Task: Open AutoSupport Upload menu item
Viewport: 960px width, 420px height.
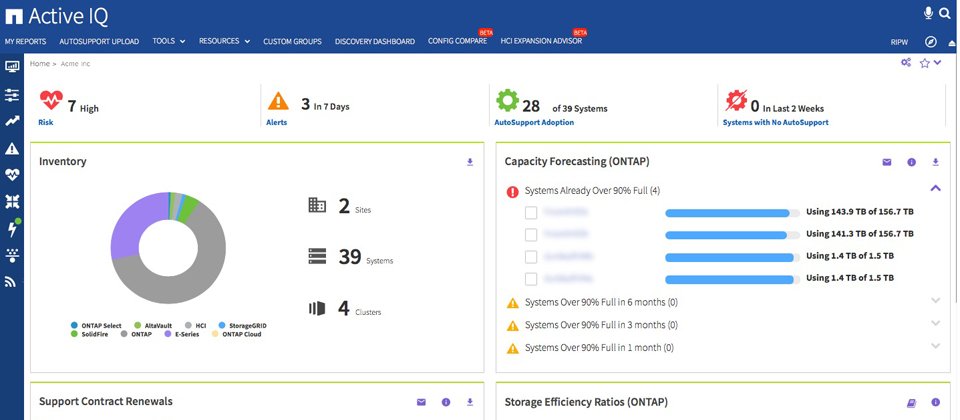Action: click(x=99, y=42)
